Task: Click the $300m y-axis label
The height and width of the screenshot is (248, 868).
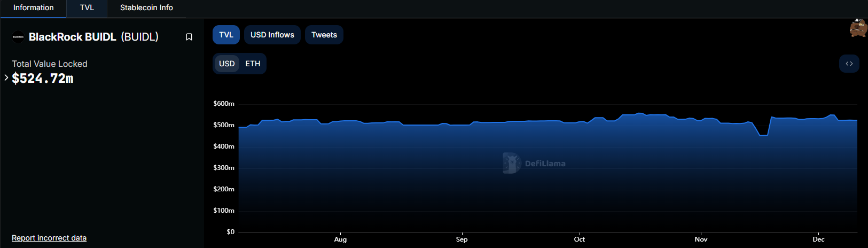Action: [224, 168]
